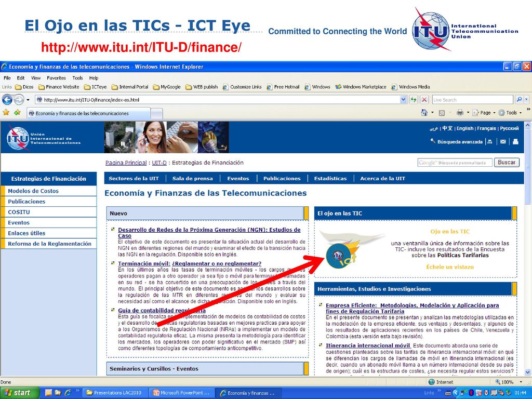This screenshot has width=532, height=399.
Task: Open COSITU sidebar link
Action: click(x=19, y=212)
